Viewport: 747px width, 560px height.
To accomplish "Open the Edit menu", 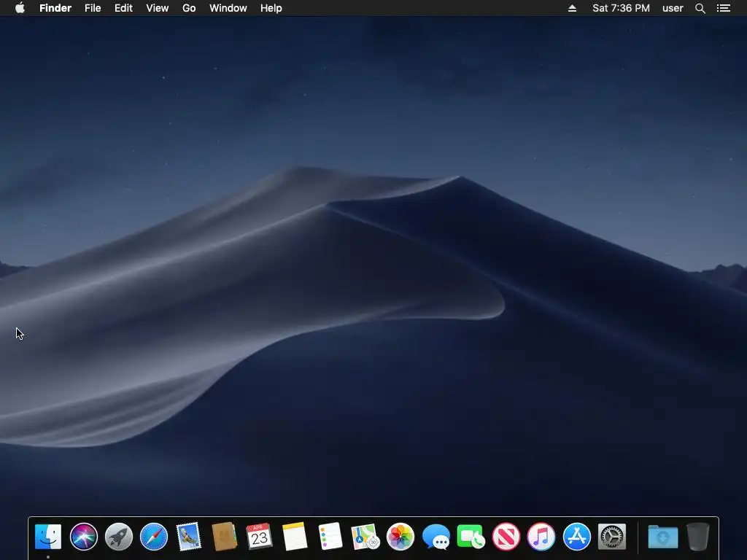I will (x=123, y=8).
